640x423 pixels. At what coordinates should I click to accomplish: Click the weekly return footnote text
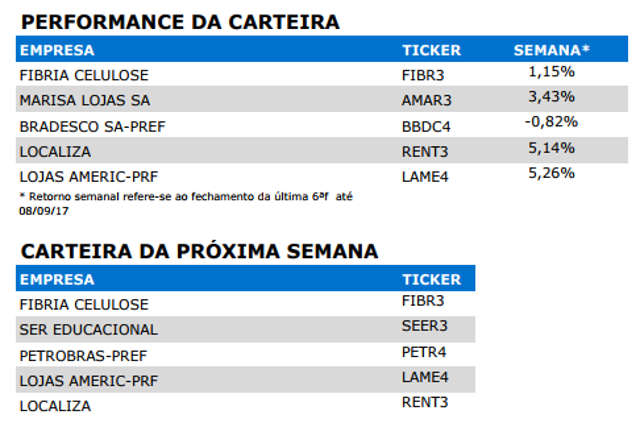(x=186, y=204)
